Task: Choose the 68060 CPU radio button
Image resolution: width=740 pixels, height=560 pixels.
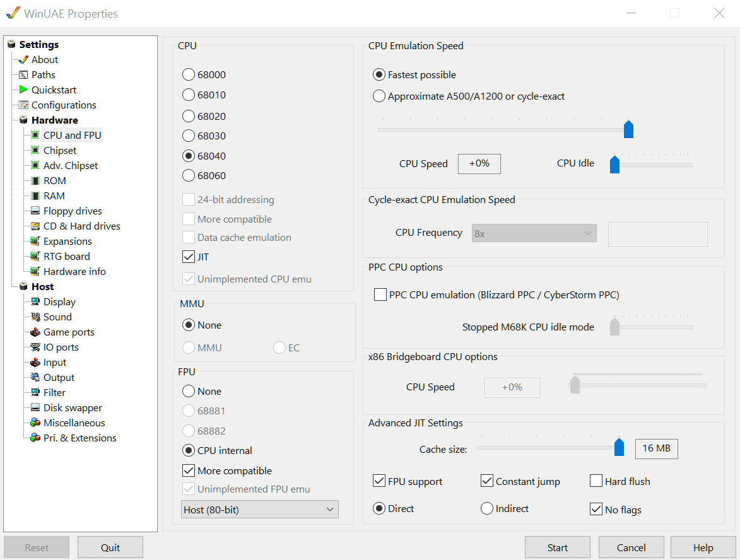Action: tap(188, 175)
